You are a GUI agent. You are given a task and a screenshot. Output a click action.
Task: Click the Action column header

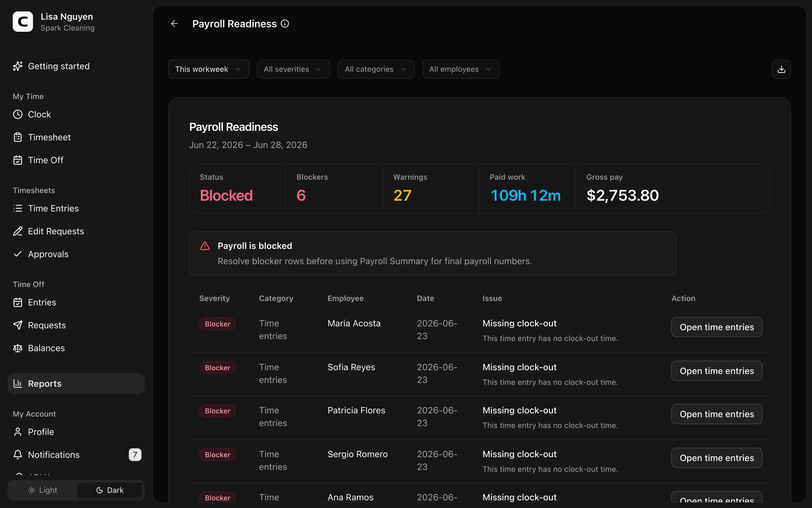683,298
